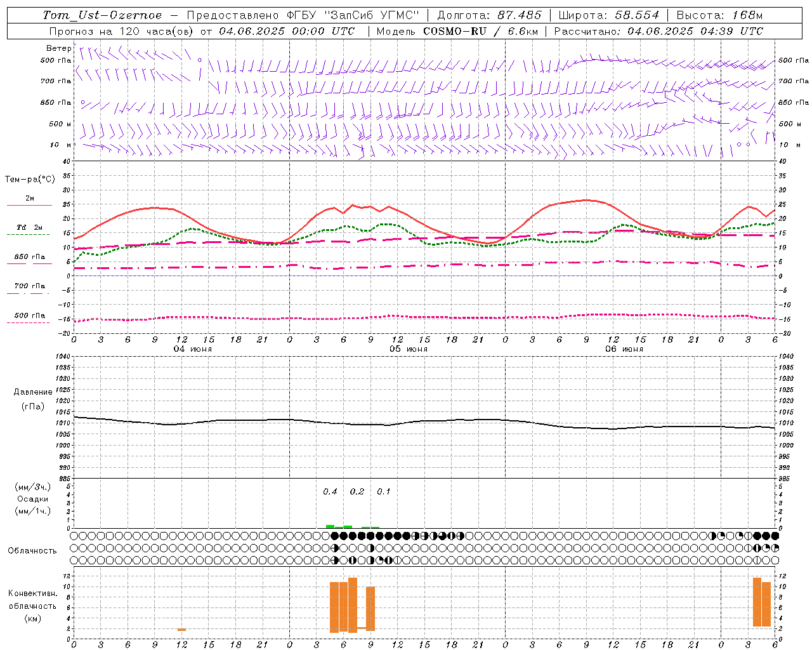The height and width of the screenshot is (650, 812).
Task: Click the '(мм/3ч.)' precipitation unit label
Action: point(33,487)
